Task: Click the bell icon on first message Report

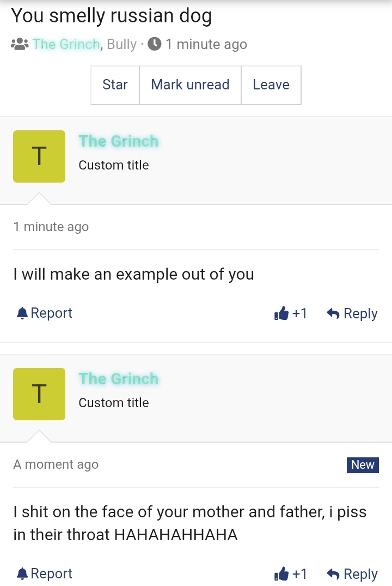Action: coord(22,313)
